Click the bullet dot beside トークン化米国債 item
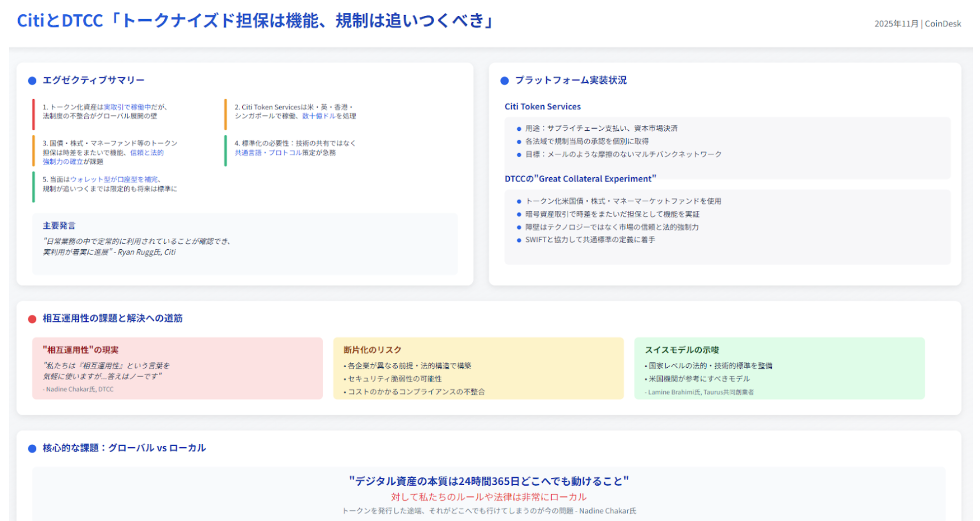 click(x=518, y=201)
